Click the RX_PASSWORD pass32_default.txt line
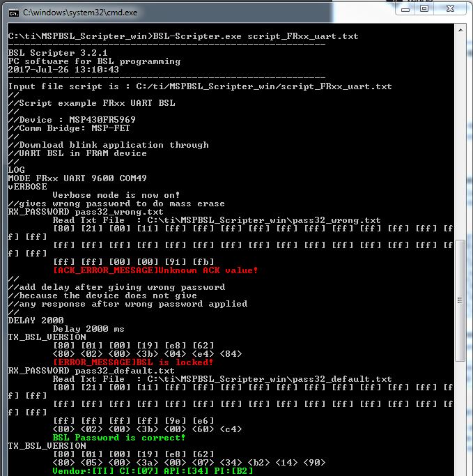The image size is (473, 476). tap(91, 371)
